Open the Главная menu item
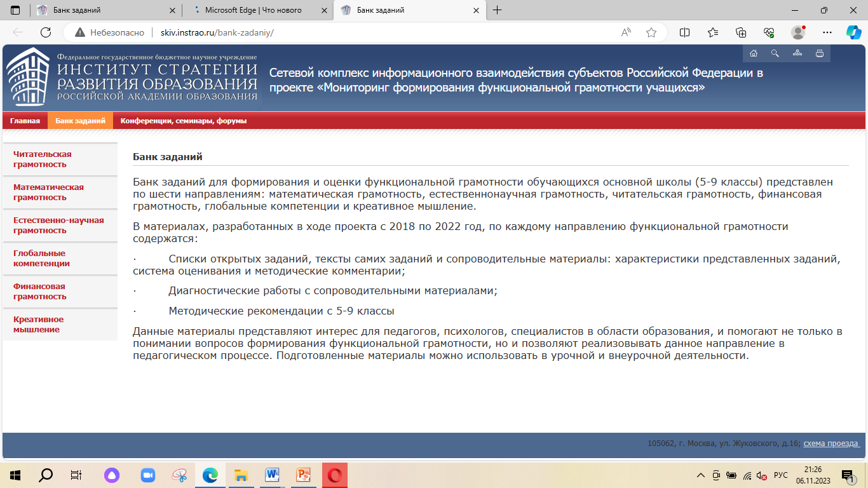Screen dimensions: 868x488 (25, 121)
